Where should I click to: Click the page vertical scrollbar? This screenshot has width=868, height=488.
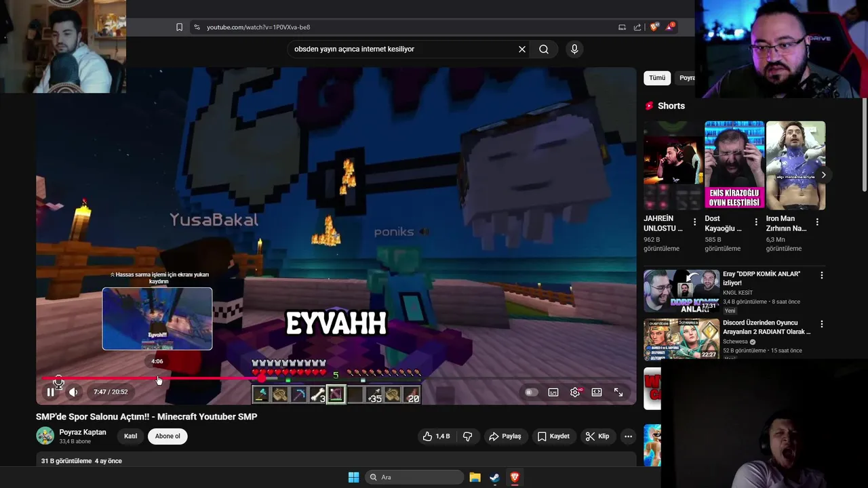[865, 146]
